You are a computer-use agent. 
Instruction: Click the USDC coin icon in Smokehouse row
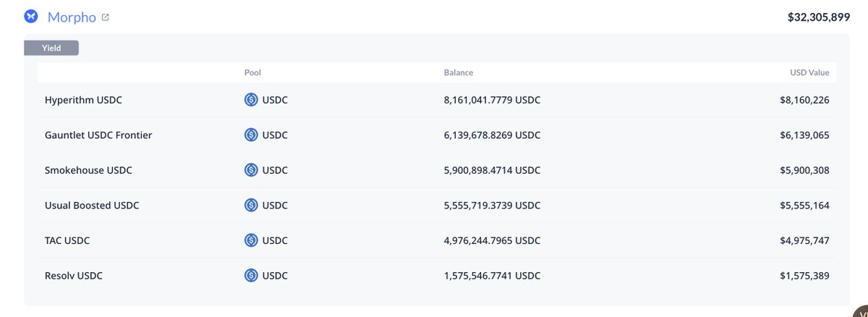click(x=251, y=170)
